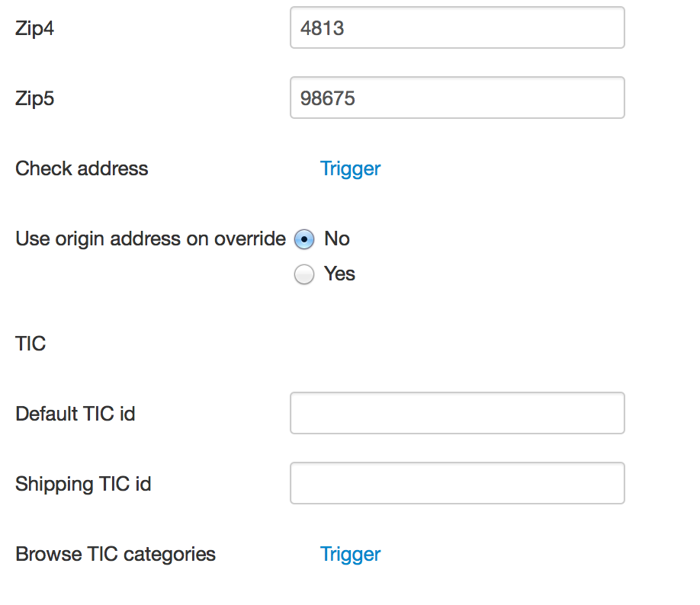
Task: Click the "No" option label text
Action: (337, 238)
